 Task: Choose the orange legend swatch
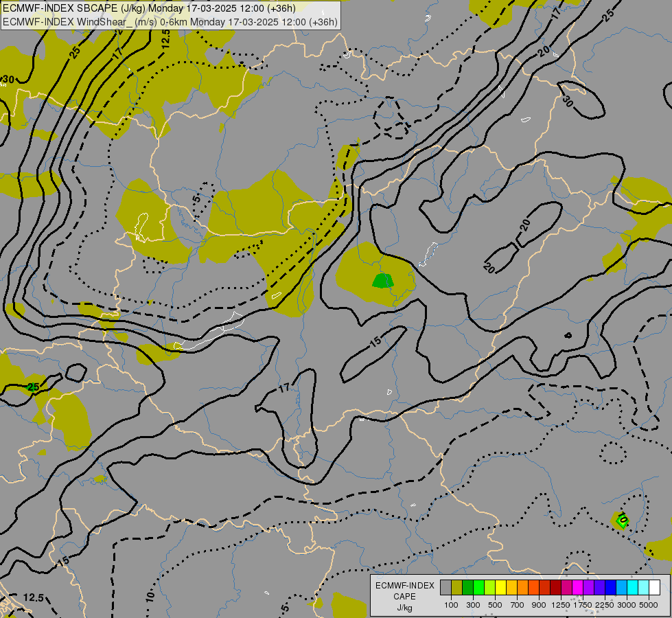pyautogui.click(x=523, y=587)
